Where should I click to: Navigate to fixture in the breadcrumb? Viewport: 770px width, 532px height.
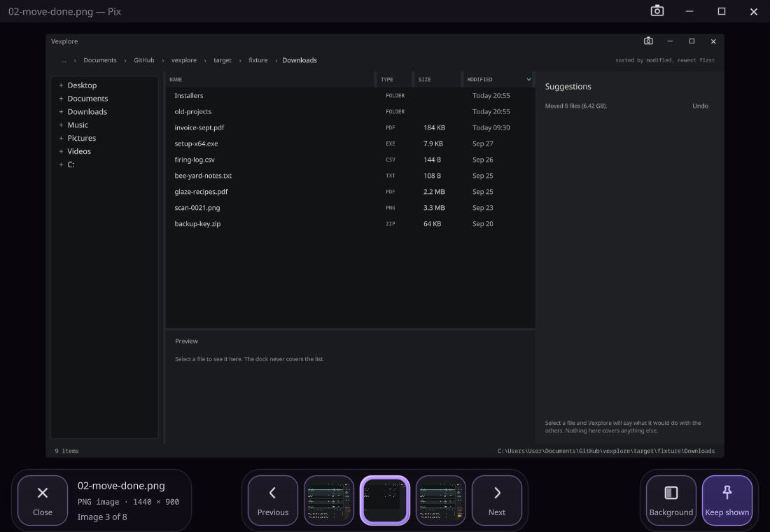pos(258,60)
